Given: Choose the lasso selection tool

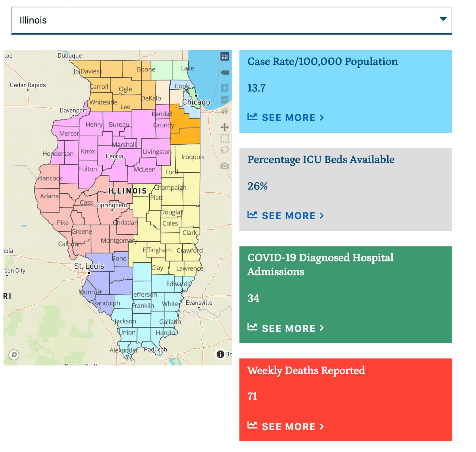Looking at the screenshot, I should coord(225,150).
